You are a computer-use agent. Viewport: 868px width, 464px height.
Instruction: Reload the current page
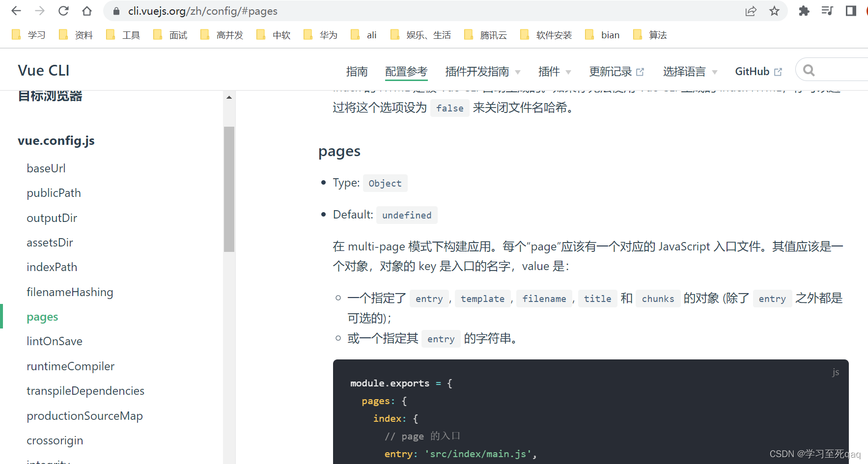(x=63, y=11)
